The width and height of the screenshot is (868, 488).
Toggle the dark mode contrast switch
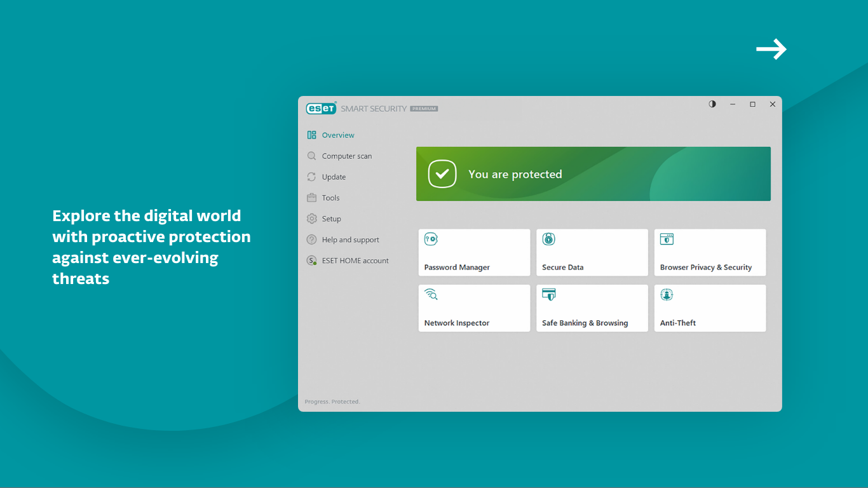pyautogui.click(x=712, y=104)
